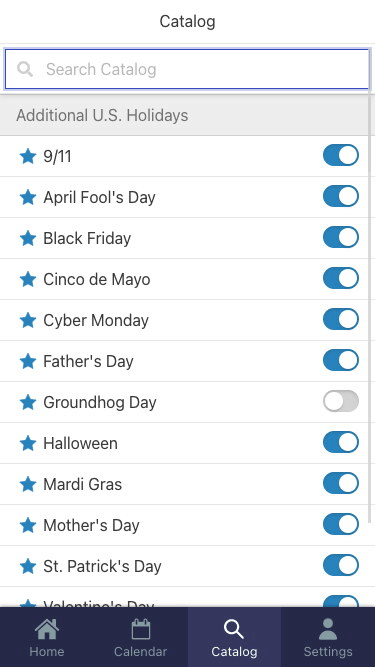Disable the Mother's Day toggle
The height and width of the screenshot is (667, 375).
click(x=341, y=524)
